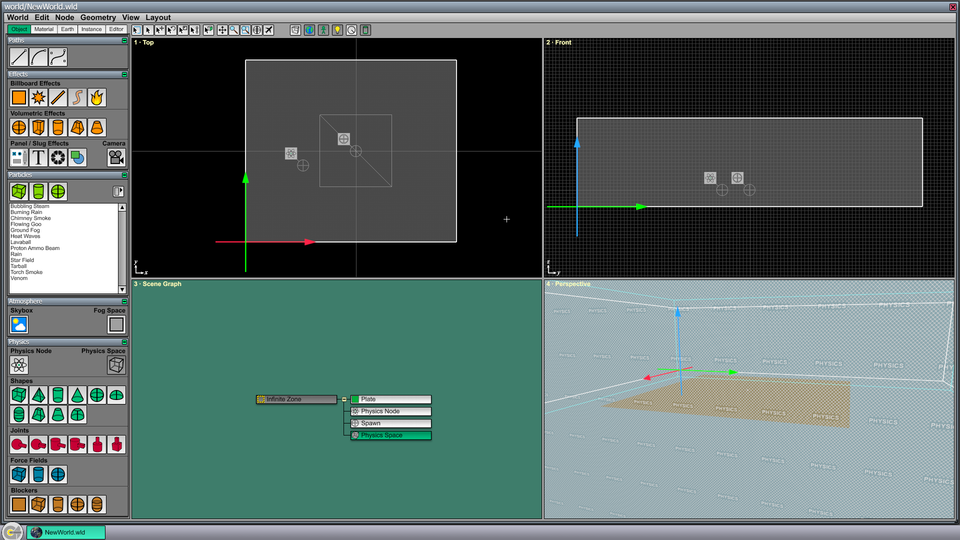The width and height of the screenshot is (960, 540).
Task: Choose the green pyramid shape icon
Action: [39, 395]
